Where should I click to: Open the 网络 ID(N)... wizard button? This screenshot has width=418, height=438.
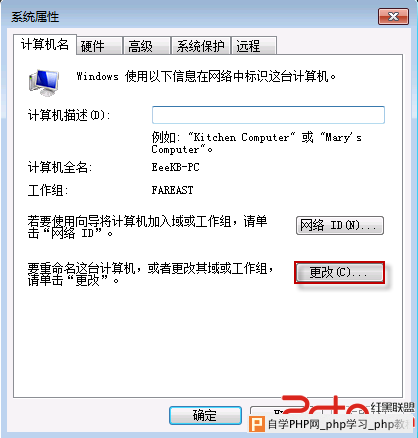coord(340,226)
